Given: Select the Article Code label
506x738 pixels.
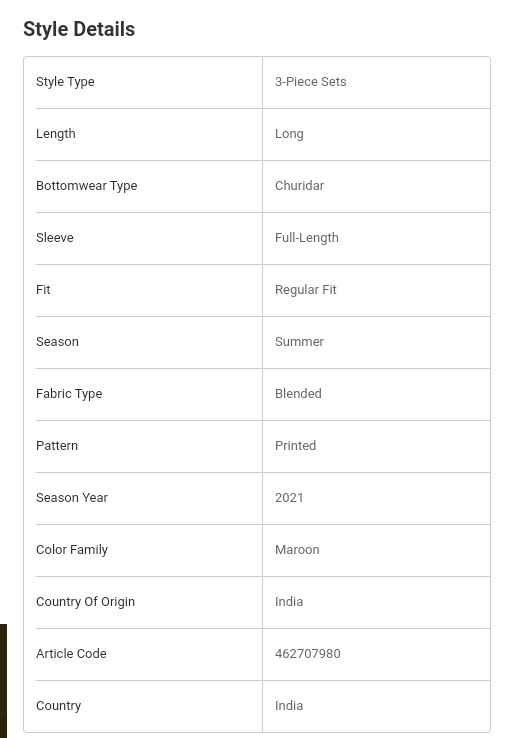Looking at the screenshot, I should (x=72, y=654).
